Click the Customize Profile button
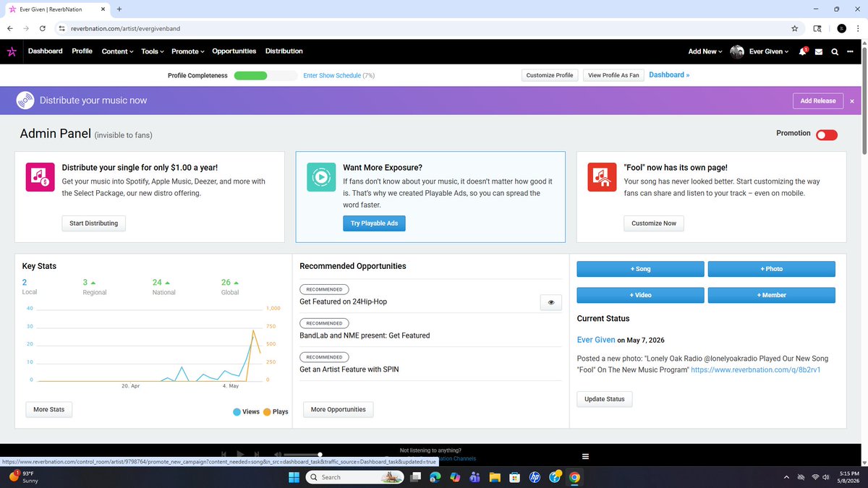This screenshot has height=488, width=868. 550,75
